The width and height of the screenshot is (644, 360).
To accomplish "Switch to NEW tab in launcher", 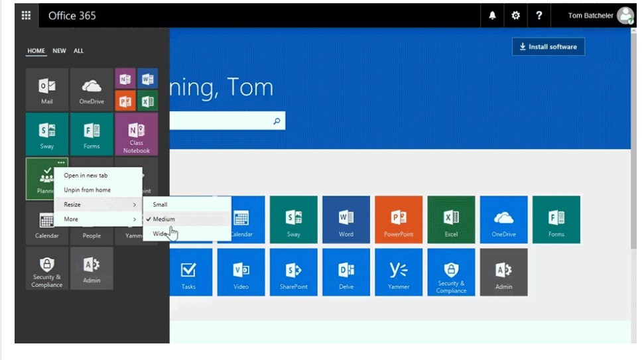I will pyautogui.click(x=59, y=51).
